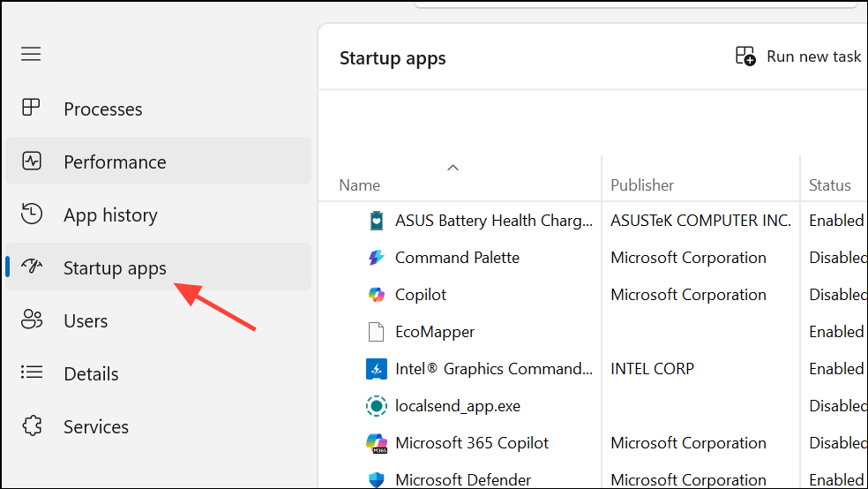The image size is (868, 489).
Task: Click the Performance pulse icon
Action: 32,162
